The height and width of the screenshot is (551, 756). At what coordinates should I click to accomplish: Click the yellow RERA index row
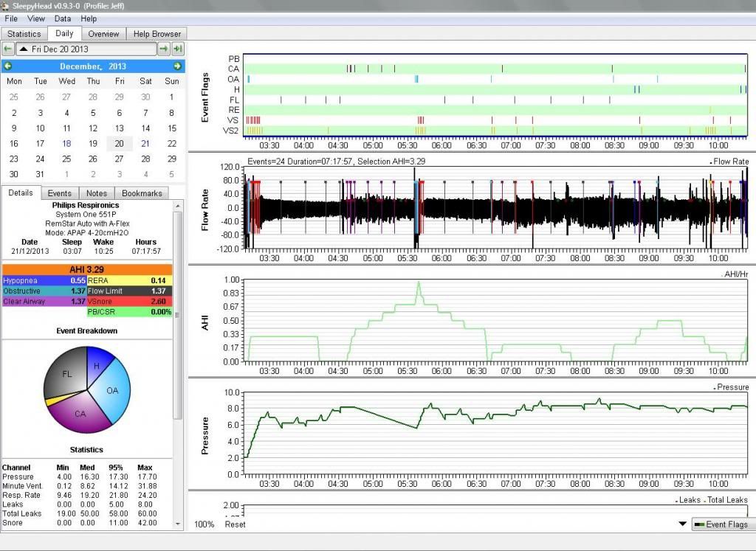click(129, 280)
